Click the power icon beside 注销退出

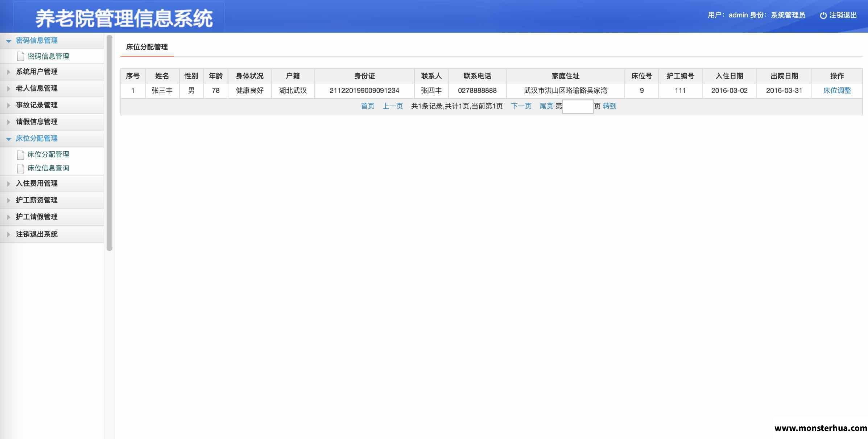point(823,15)
